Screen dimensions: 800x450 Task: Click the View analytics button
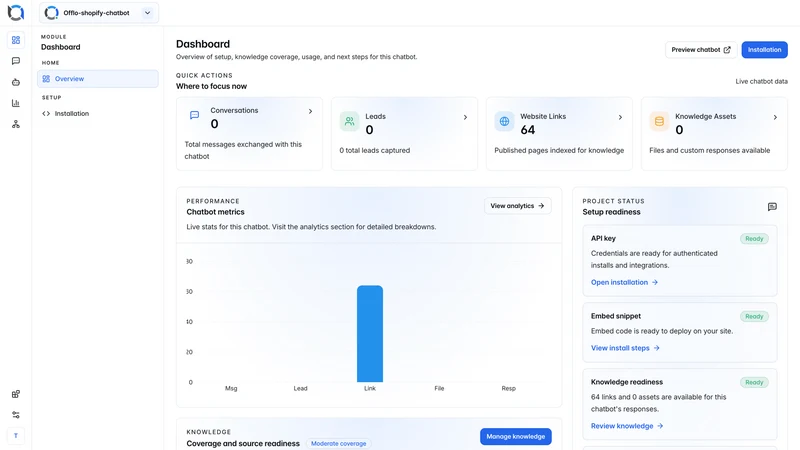[x=517, y=206]
